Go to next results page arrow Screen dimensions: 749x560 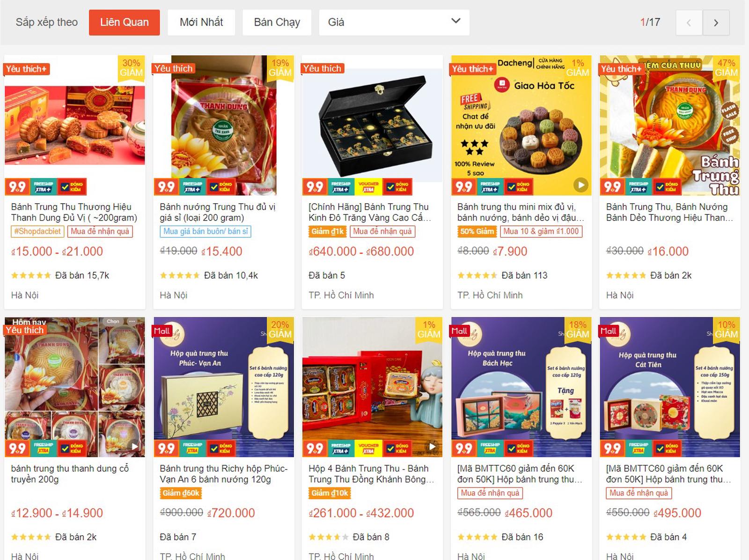tap(716, 22)
